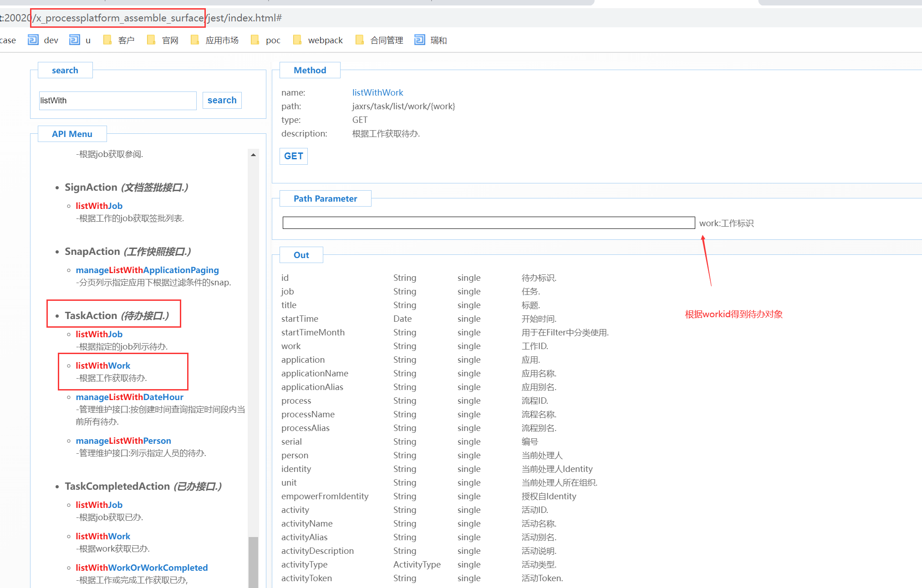Open the 客户 bookmark folder icon
This screenshot has height=588, width=922.
pos(107,40)
